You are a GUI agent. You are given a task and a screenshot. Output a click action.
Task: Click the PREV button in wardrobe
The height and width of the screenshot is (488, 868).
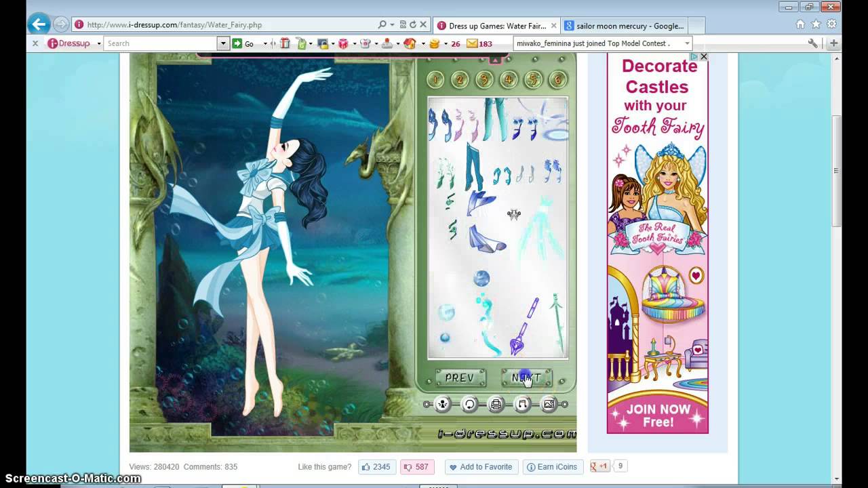click(460, 378)
